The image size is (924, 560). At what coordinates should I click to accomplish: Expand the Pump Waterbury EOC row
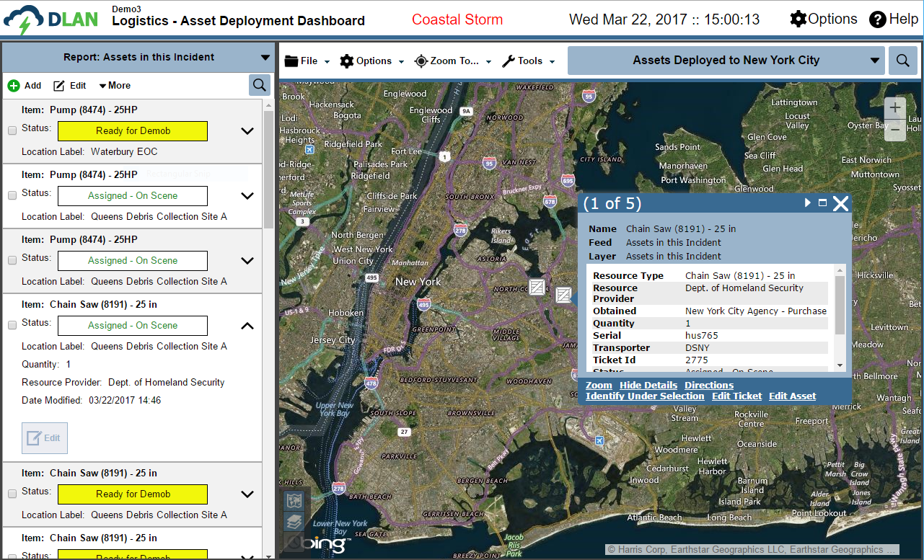click(x=247, y=131)
